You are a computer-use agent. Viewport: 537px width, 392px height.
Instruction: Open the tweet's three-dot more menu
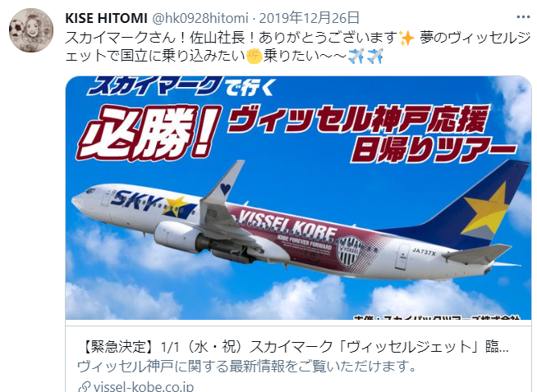pos(523,17)
